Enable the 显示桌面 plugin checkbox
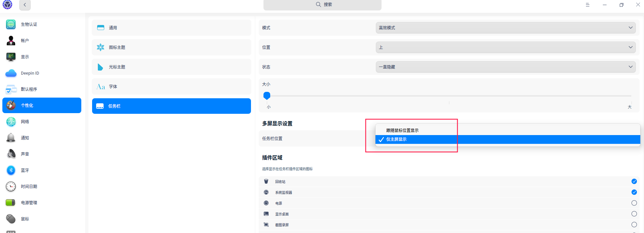The width and height of the screenshot is (644, 233). pyautogui.click(x=634, y=214)
